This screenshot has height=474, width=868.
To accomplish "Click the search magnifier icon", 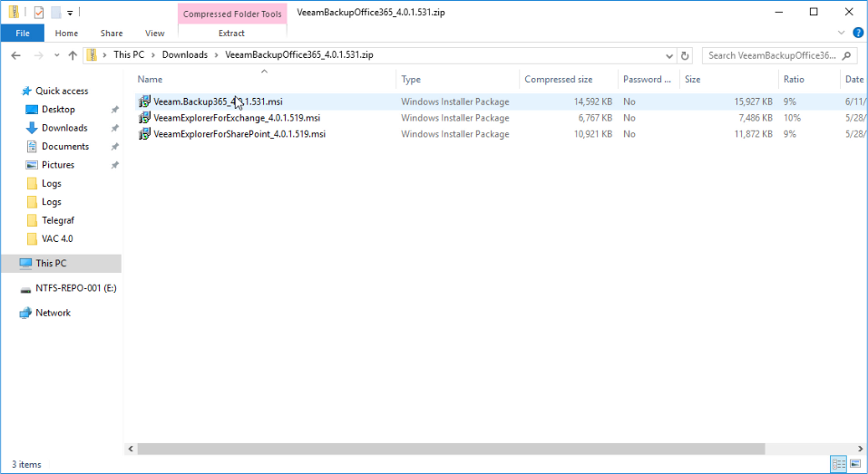I will (x=847, y=55).
